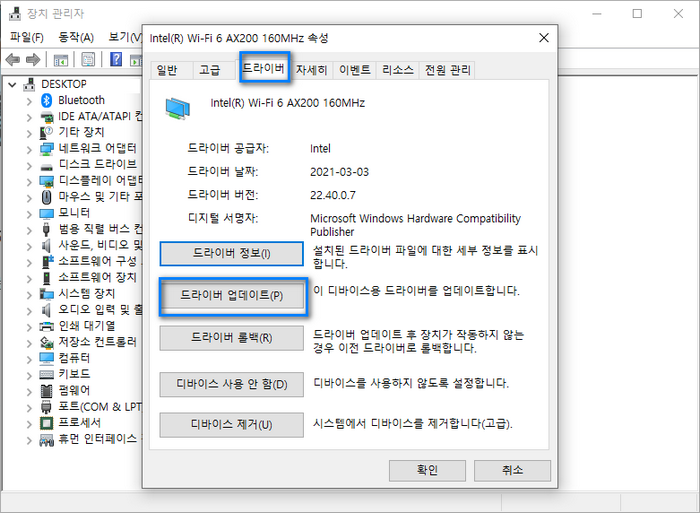Select the 마우스 및 기타 category icon
Screen dimensions: 700x513
pos(46,197)
